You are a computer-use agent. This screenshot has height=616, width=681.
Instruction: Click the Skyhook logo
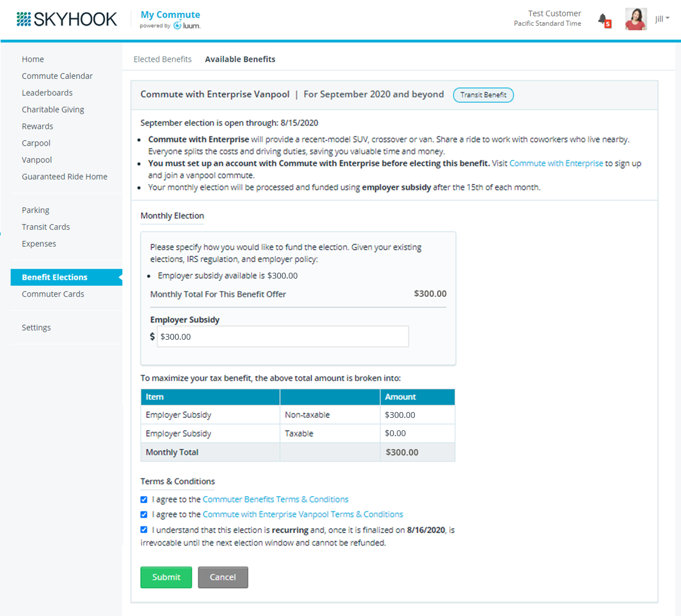click(x=67, y=19)
